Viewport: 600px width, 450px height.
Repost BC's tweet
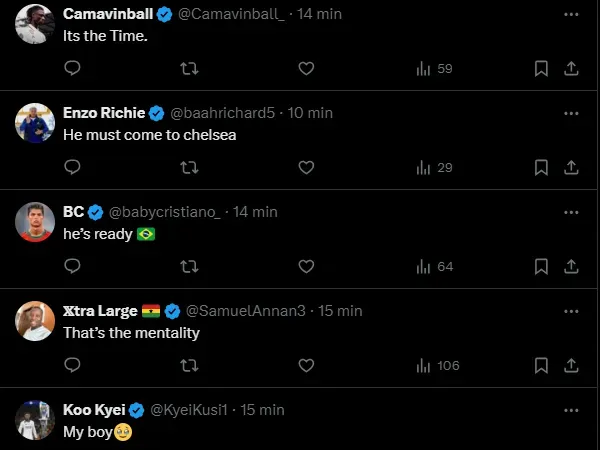point(188,267)
